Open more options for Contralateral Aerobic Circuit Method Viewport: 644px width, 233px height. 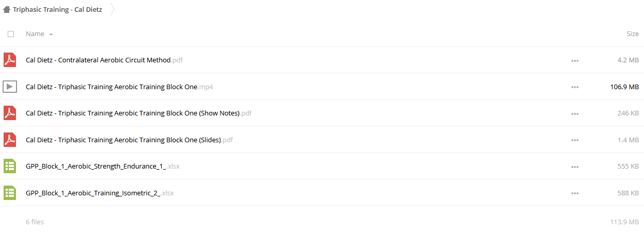575,60
